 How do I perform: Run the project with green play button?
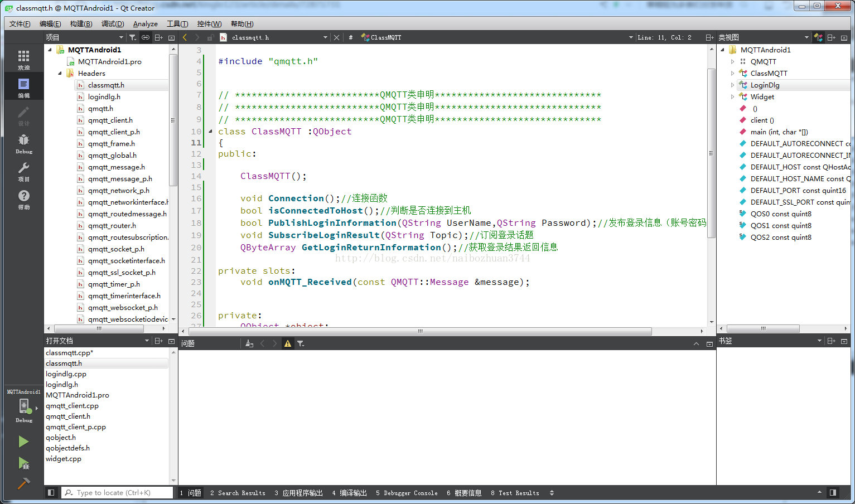click(x=23, y=442)
